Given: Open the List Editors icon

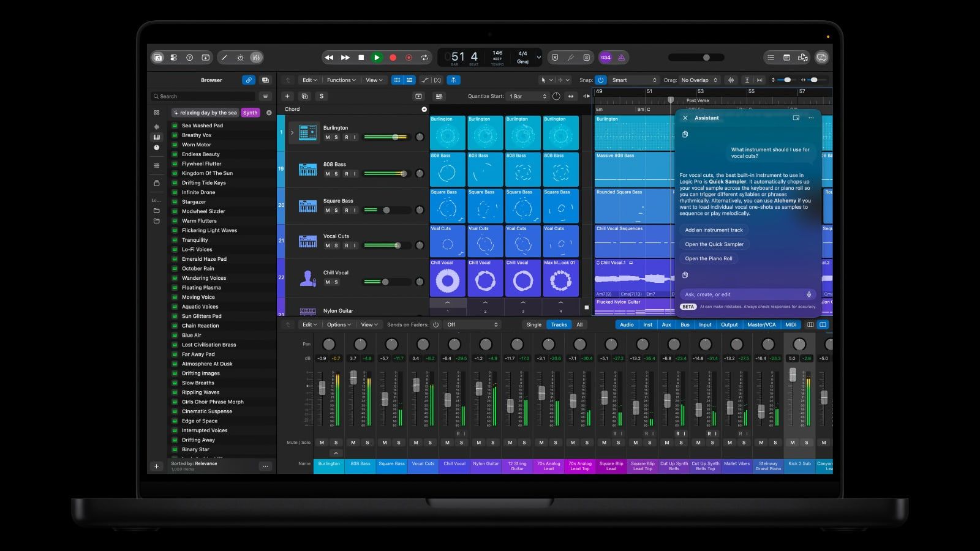Looking at the screenshot, I should tap(771, 58).
